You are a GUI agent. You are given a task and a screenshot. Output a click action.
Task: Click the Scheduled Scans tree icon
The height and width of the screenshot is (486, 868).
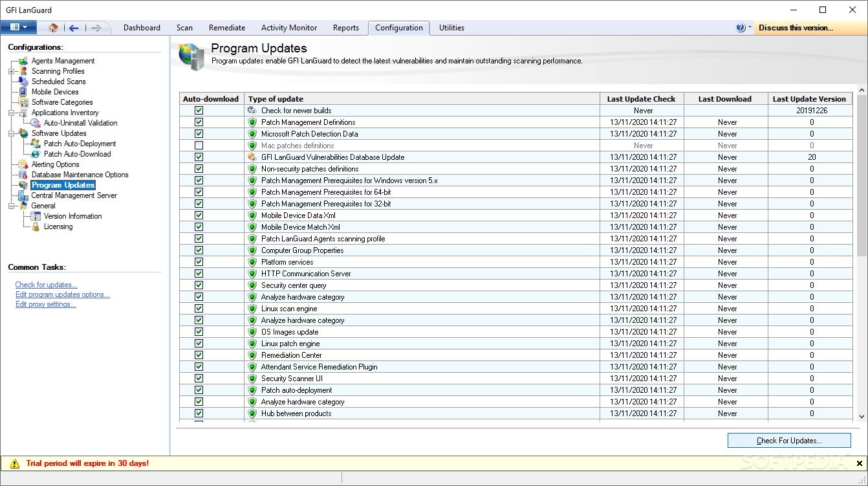23,82
